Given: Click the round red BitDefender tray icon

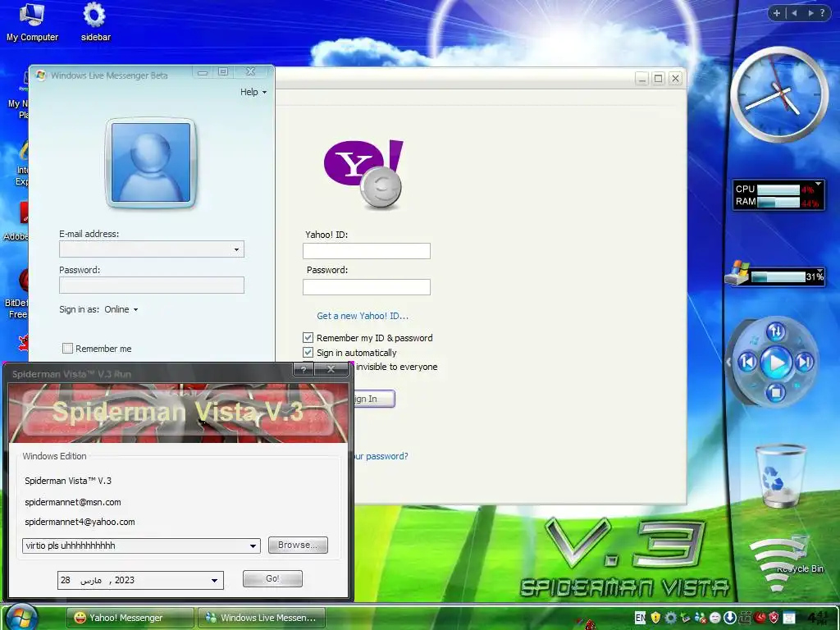Looking at the screenshot, I should pos(760,618).
